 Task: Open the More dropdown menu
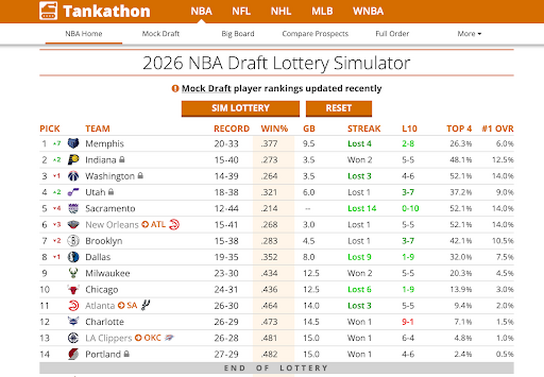[469, 34]
